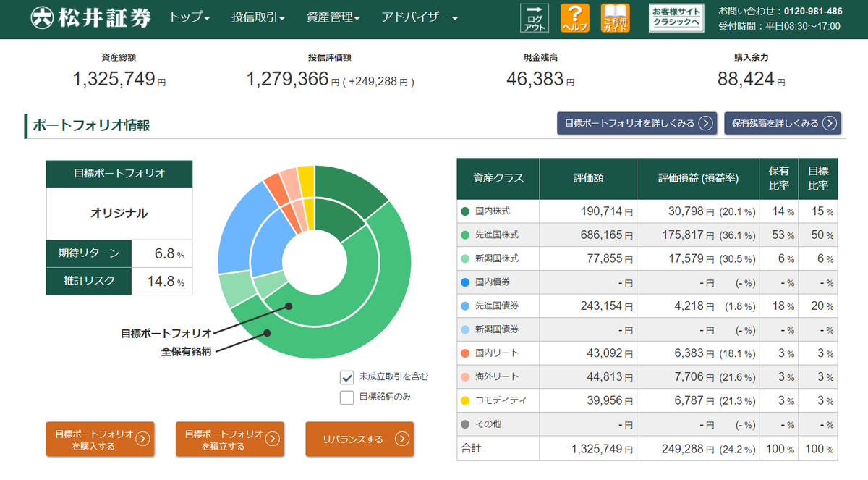Click 保有残高を詳しくみる button
This screenshot has height=480, width=868.
[783, 123]
